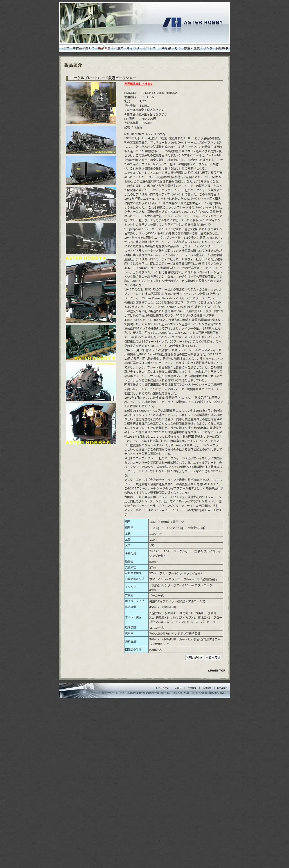Click the 'NKP Berkshire # 779 History' heading
This screenshot has height=868, width=289.
point(145,134)
